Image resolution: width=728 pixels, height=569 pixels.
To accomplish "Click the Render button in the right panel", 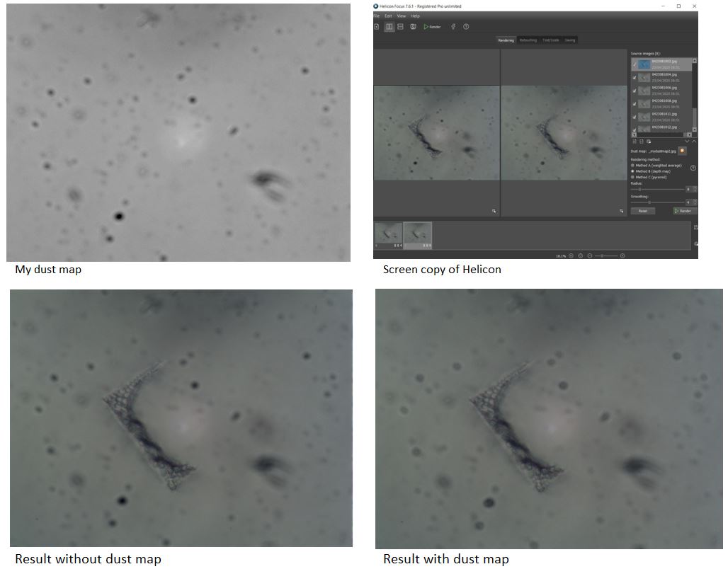I will [684, 211].
